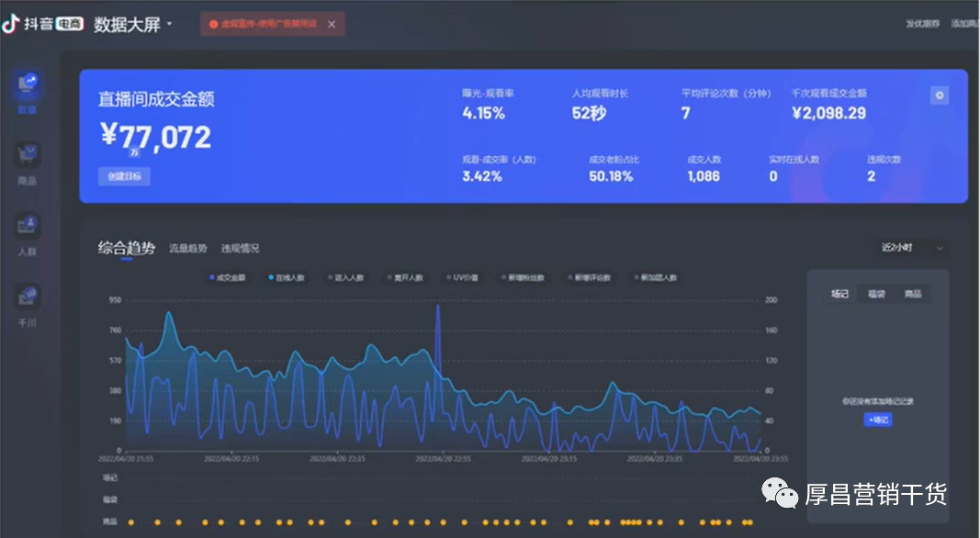
Task: Toggle the 新增粉丝数 legend series
Action: 524,277
